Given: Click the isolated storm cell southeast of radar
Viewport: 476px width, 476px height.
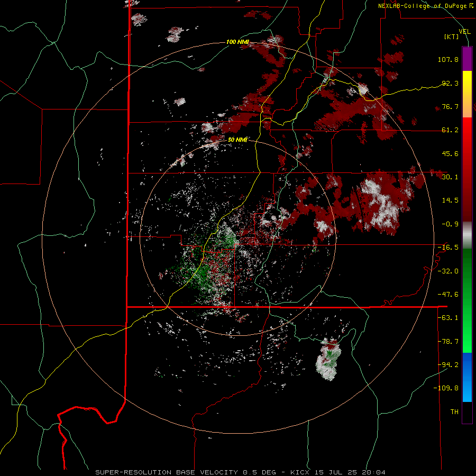Looking at the screenshot, I should pyautogui.click(x=327, y=360).
